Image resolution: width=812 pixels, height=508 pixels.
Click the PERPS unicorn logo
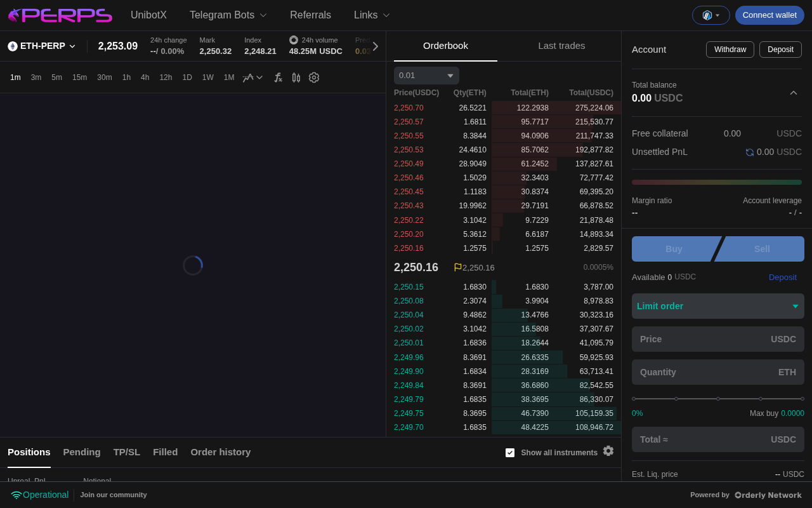coord(60,15)
